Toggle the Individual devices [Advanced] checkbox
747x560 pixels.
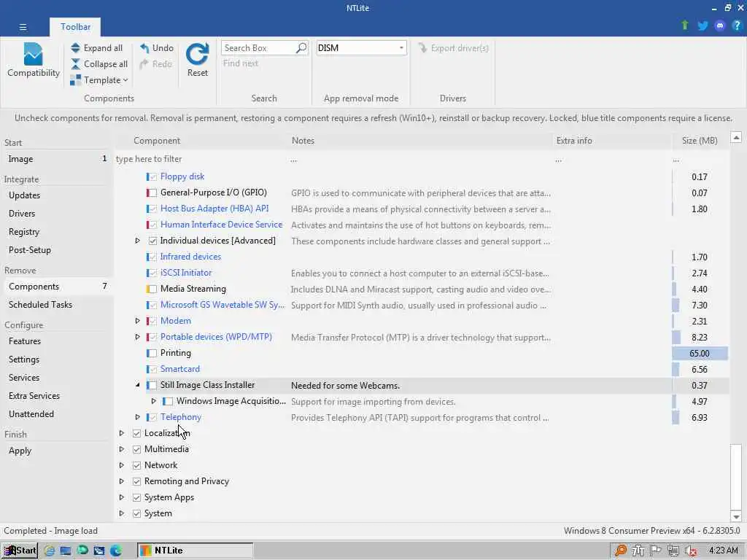click(152, 241)
